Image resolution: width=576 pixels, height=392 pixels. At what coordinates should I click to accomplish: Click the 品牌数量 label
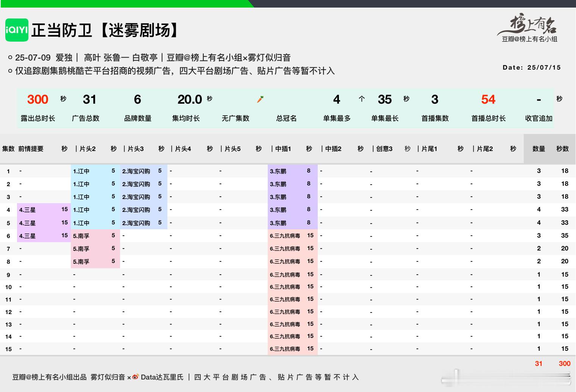(x=138, y=118)
